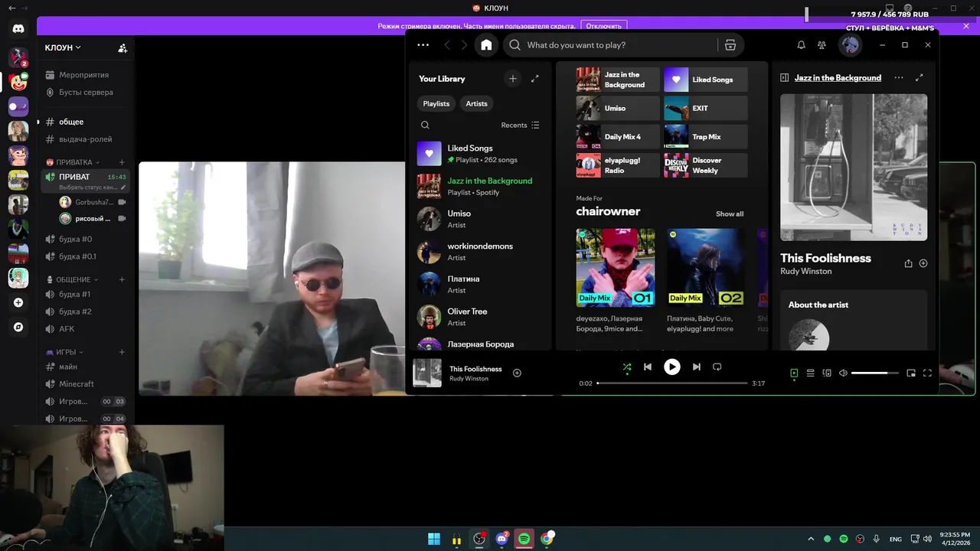Enter Spotify full screen mode
The width and height of the screenshot is (980, 551).
[927, 373]
